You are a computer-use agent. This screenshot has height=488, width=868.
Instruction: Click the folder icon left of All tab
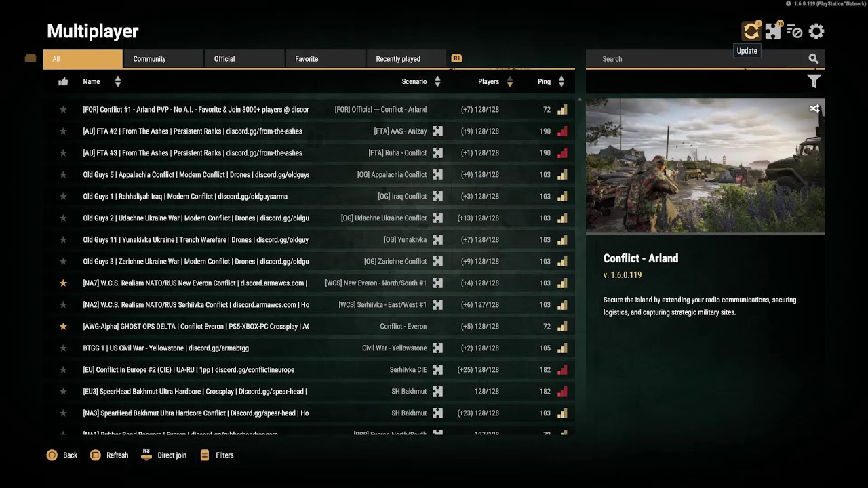coord(31,58)
